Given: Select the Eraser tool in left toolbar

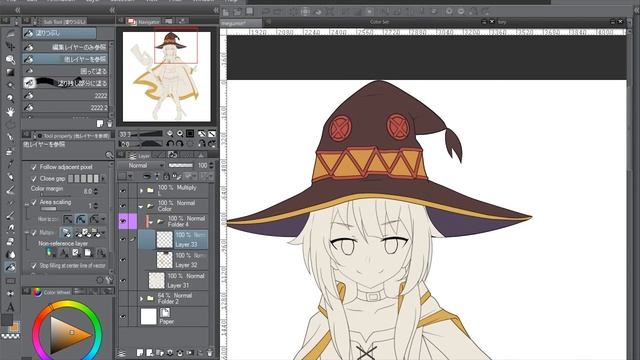Looking at the screenshot, I should (10, 241).
